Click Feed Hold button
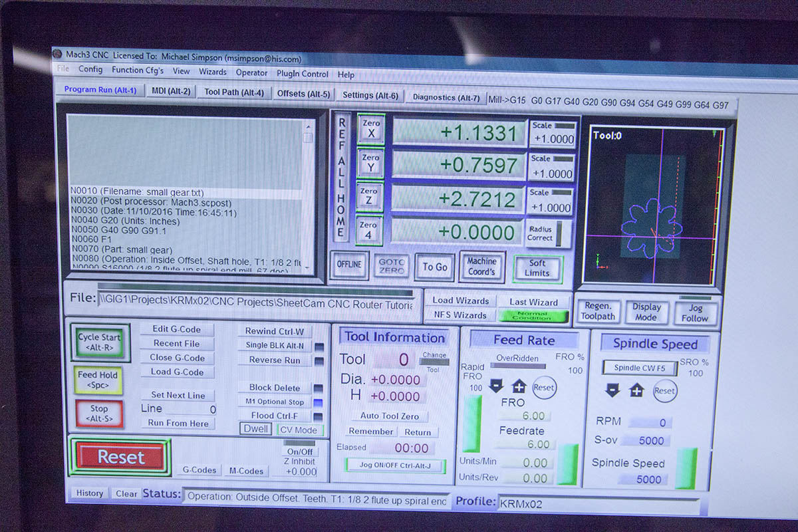This screenshot has height=532, width=798. tap(97, 379)
